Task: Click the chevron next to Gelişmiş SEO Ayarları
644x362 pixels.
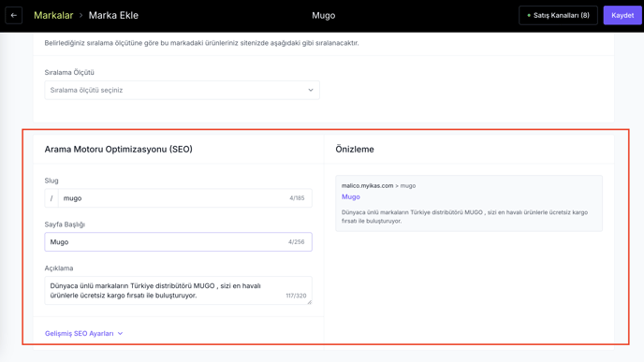Action: coord(120,333)
